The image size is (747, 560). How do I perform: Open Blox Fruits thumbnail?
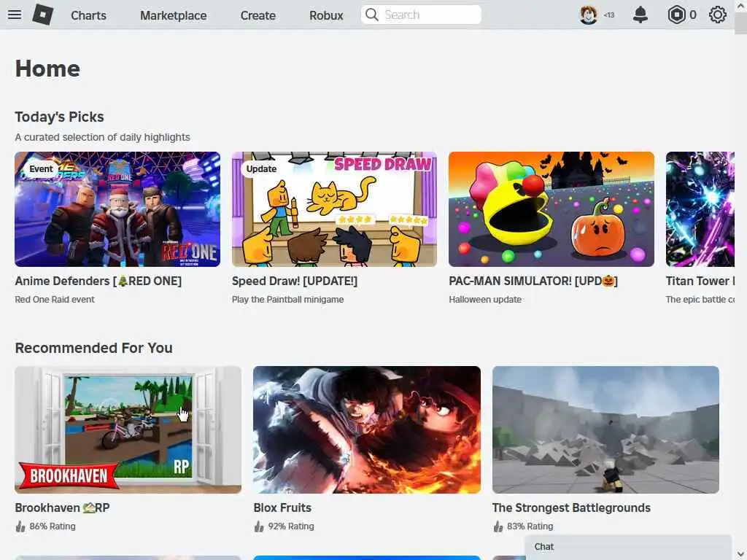(367, 429)
